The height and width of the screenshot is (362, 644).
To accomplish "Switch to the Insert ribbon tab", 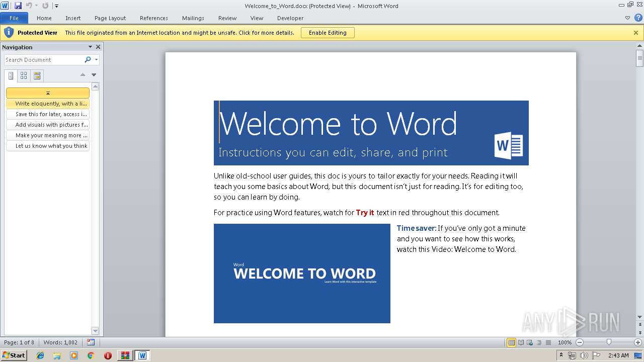I will (x=73, y=18).
